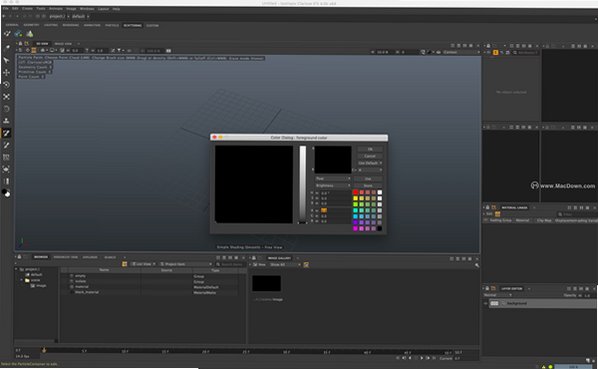Viewport: 598px width, 369px height.
Task: Click the stamp-shaped tool in left toolbar
Action: tap(6, 121)
